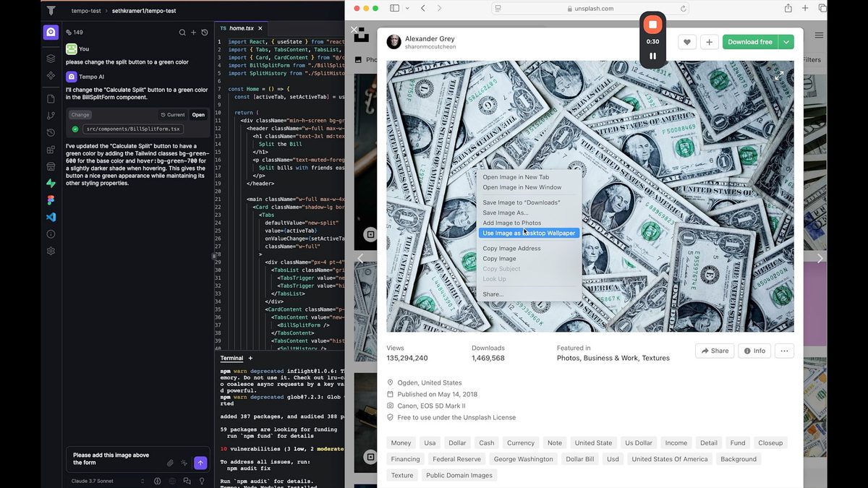Toggle Safari sidebar button

394,8
